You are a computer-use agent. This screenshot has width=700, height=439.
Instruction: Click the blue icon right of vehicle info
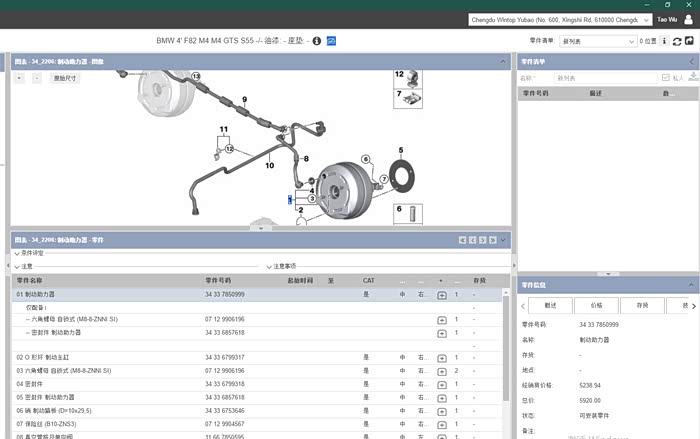click(x=331, y=41)
